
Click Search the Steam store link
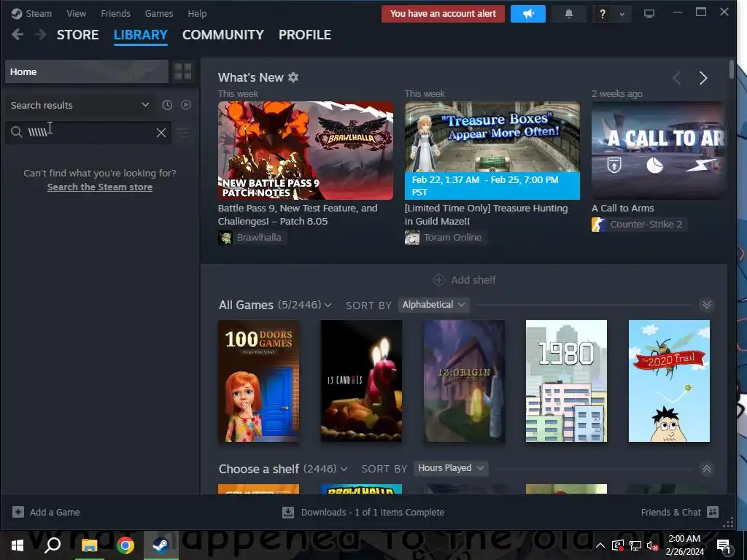point(99,187)
